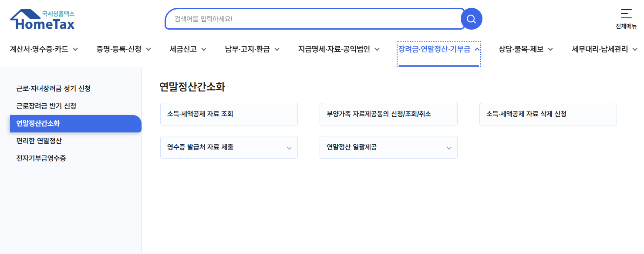Open 소득·세액공제 자료 삭제 신청
The height and width of the screenshot is (254, 644).
tap(548, 114)
